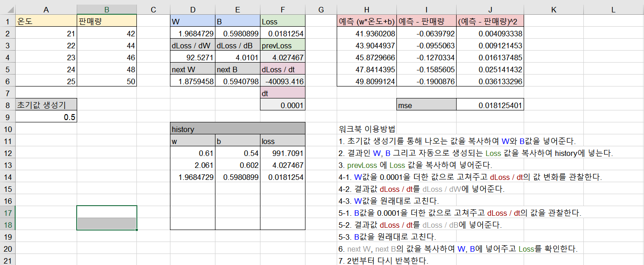The image size is (644, 265).
Task: Select dLoss/dB value 4.0101
Action: pos(237,57)
